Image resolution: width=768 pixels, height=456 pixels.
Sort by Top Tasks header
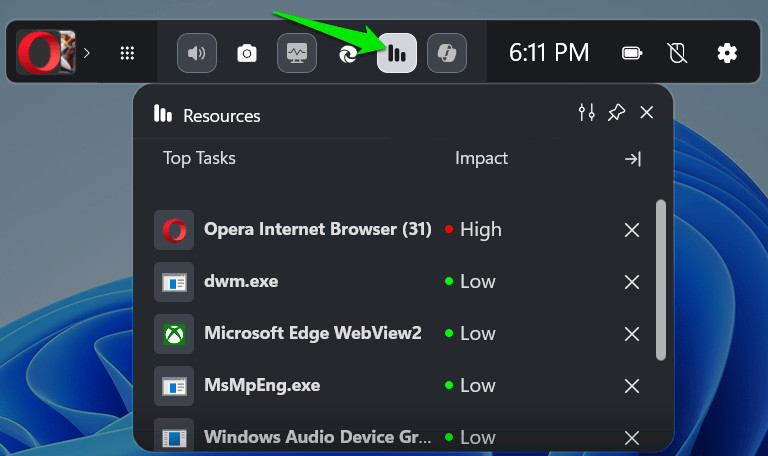199,158
